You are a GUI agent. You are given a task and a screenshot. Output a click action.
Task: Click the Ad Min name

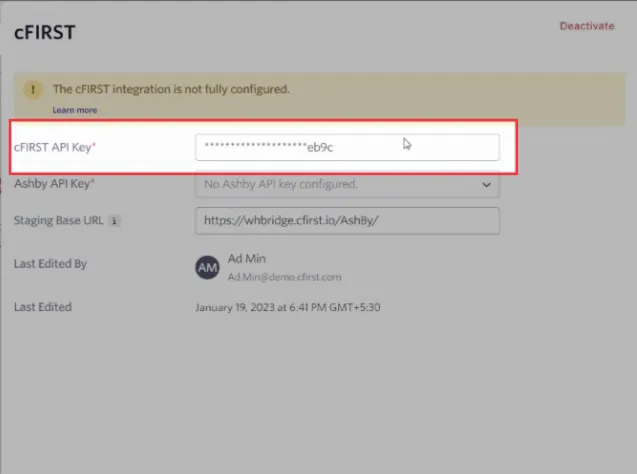coord(247,258)
